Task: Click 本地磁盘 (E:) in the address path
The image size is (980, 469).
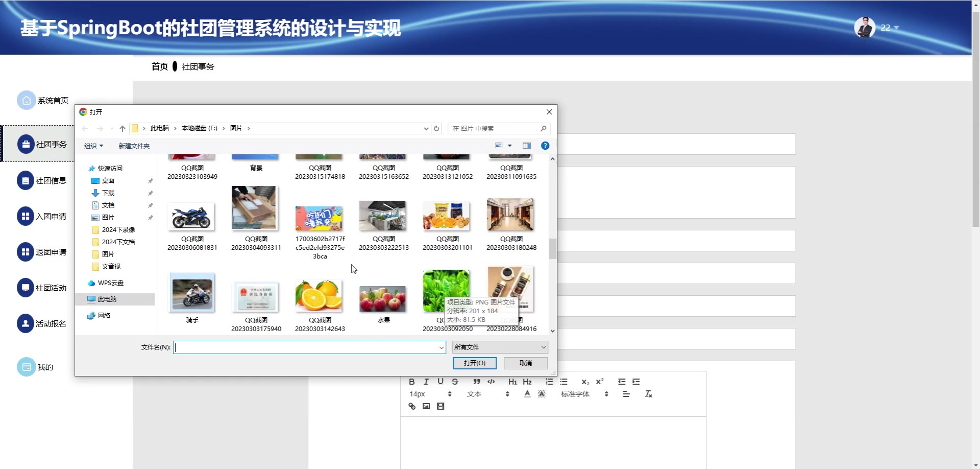Action: point(200,128)
